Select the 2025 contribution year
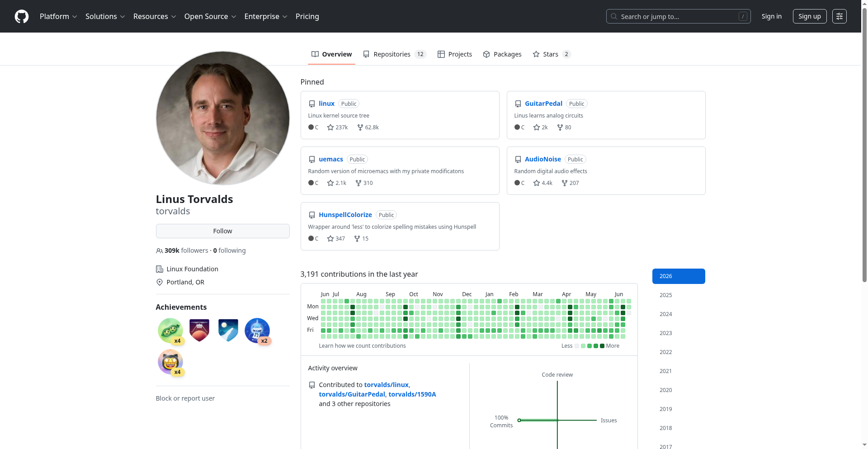This screenshot has width=868, height=449. [679, 295]
